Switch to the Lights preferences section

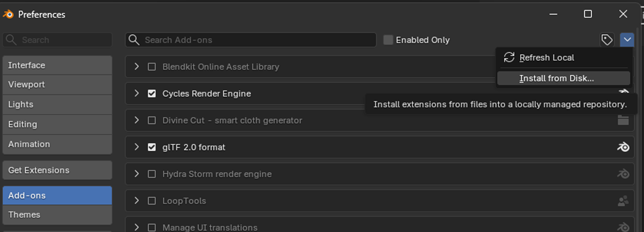(57, 104)
